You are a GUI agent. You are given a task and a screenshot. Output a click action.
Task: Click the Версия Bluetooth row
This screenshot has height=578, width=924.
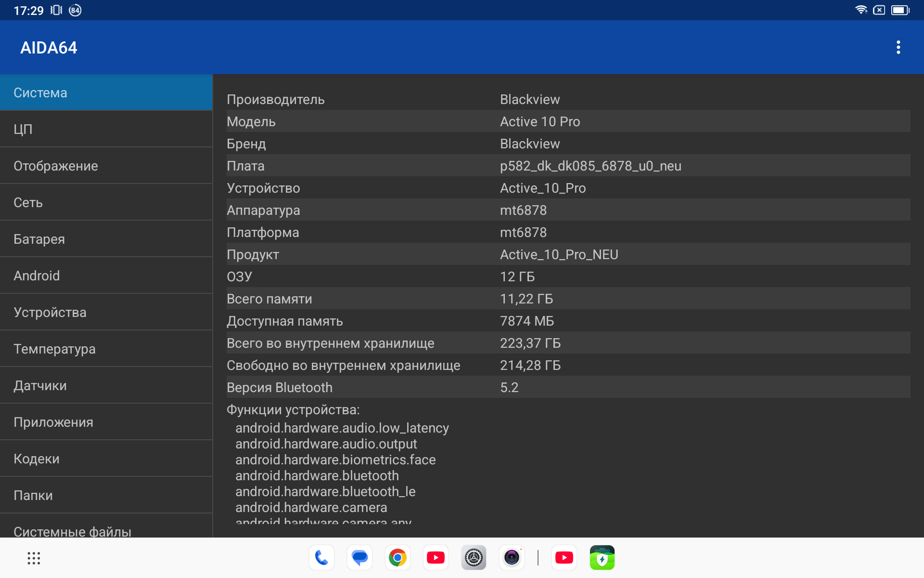click(568, 387)
